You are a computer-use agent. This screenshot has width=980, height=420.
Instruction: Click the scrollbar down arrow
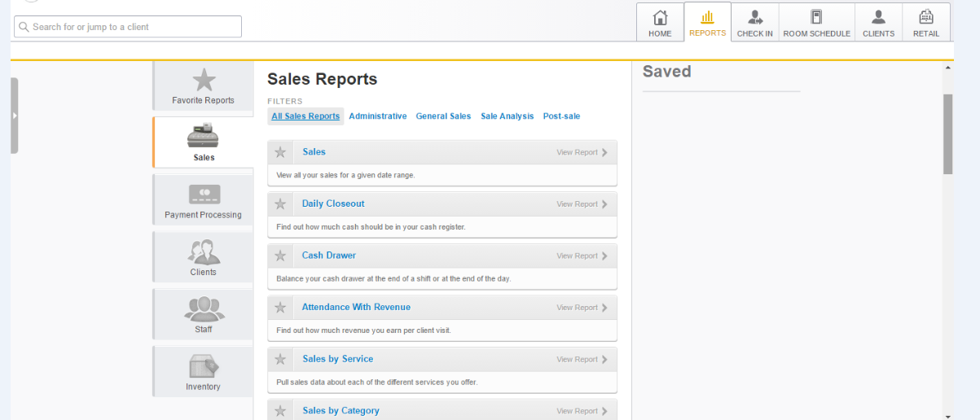pyautogui.click(x=947, y=415)
